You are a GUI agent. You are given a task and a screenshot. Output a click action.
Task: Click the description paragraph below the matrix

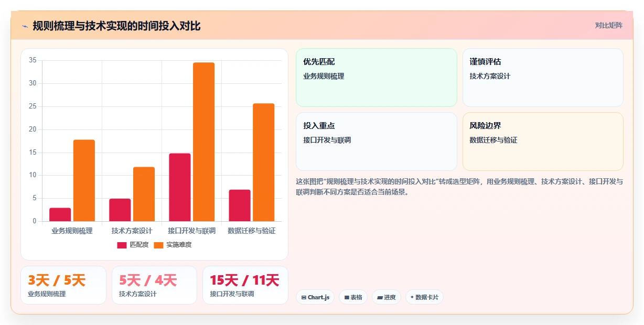point(459,187)
